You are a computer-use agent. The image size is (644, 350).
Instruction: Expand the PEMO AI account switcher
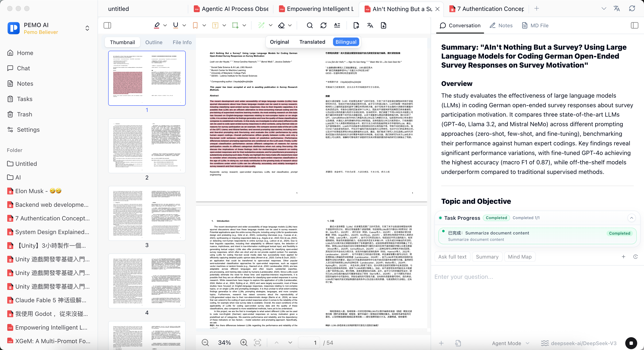point(87,28)
